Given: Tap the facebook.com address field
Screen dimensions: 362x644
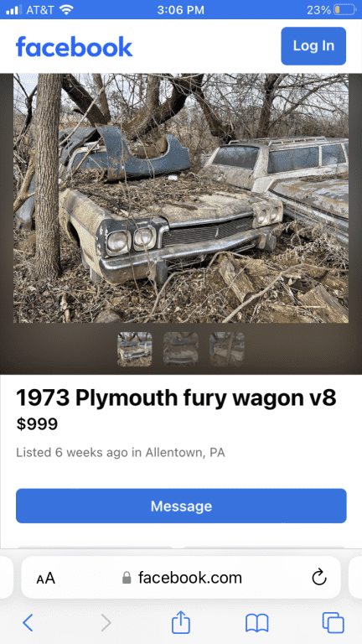Looking at the screenshot, I should coord(181,578).
